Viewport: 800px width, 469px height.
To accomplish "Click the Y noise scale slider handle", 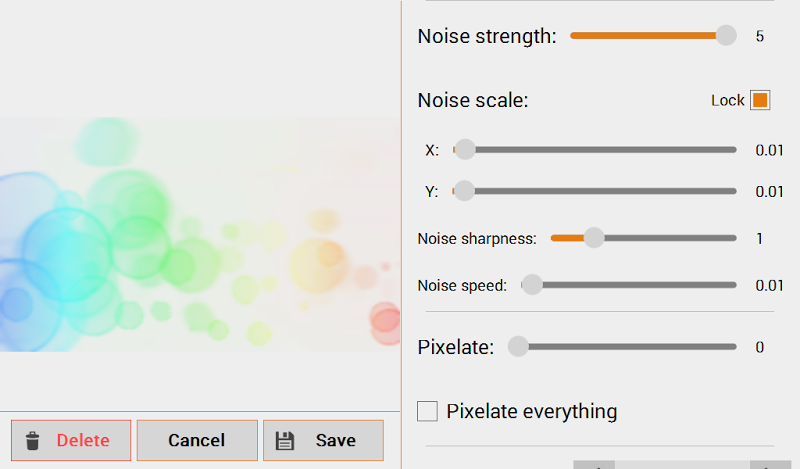I will pos(464,191).
